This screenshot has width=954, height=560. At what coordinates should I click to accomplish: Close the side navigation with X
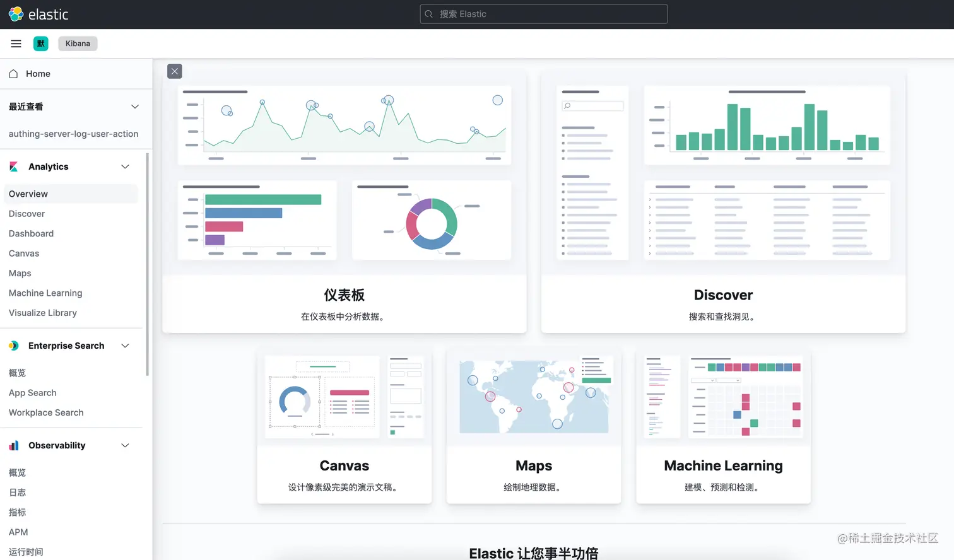point(175,71)
